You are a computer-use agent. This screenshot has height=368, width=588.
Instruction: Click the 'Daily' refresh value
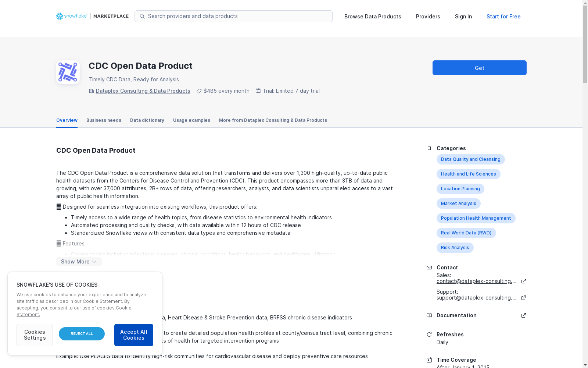click(x=442, y=342)
